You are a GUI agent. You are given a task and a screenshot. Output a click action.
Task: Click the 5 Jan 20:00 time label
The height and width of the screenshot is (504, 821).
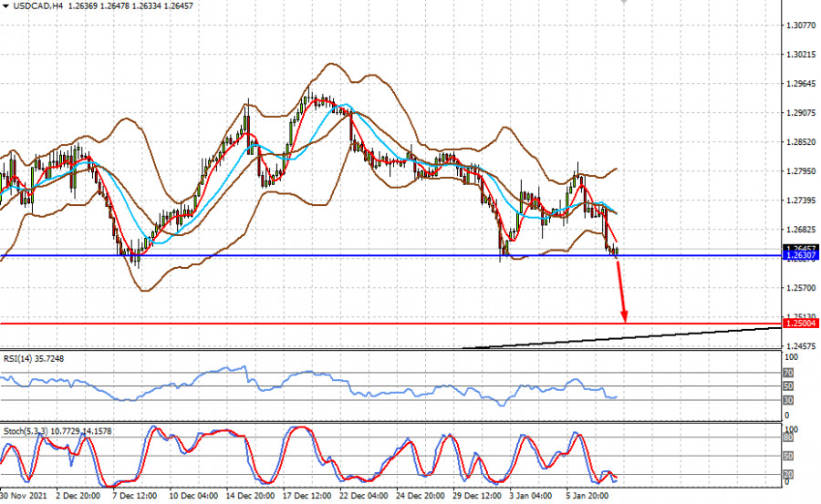(x=587, y=496)
